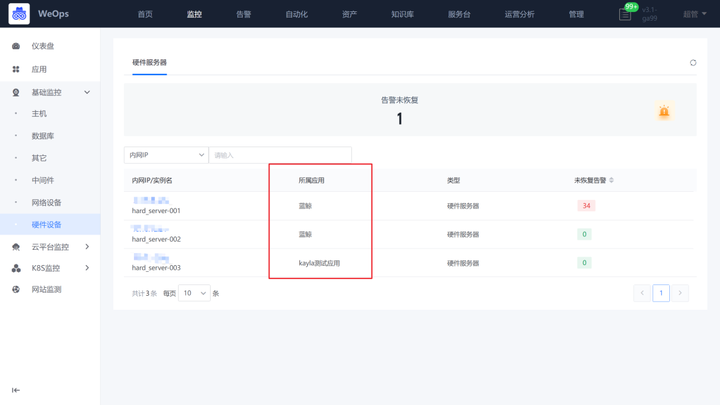Open the 应用 apps grid icon
This screenshot has height=405, width=720.
coord(16,69)
